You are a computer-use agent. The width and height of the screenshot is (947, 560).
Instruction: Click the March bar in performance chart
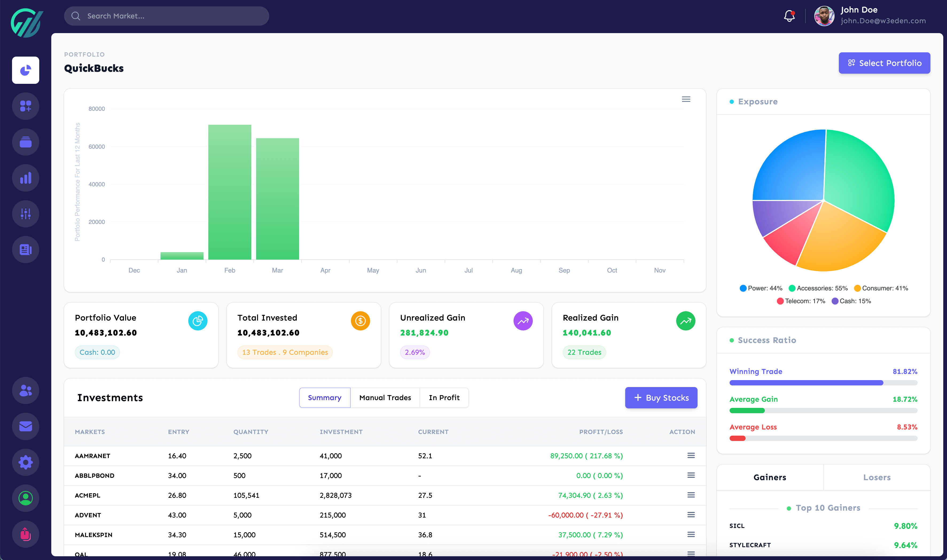277,199
